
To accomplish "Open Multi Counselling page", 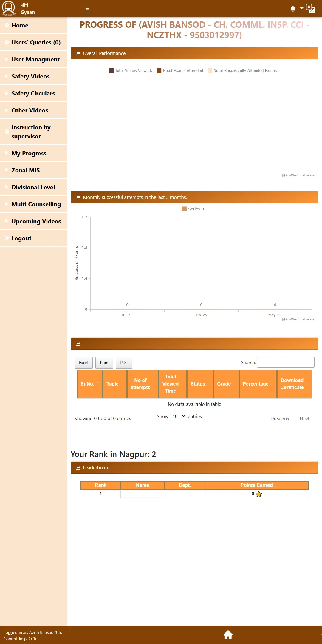I will pyautogui.click(x=33, y=204).
